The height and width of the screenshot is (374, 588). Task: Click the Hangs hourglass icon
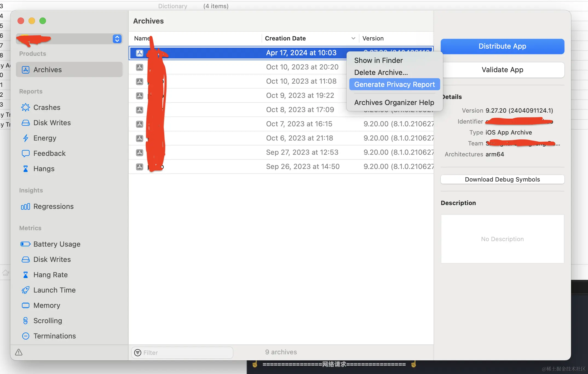(x=25, y=169)
